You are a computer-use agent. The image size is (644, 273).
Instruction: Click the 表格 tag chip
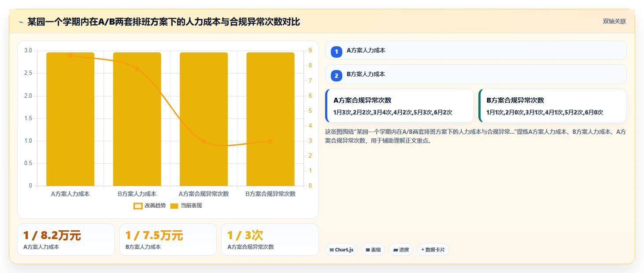pyautogui.click(x=373, y=250)
